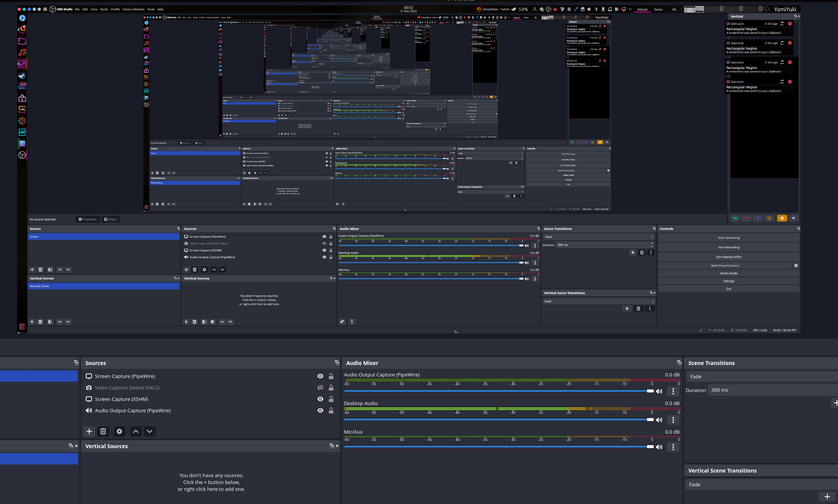
Task: Click Start Recording in Controls
Action: pos(728,247)
